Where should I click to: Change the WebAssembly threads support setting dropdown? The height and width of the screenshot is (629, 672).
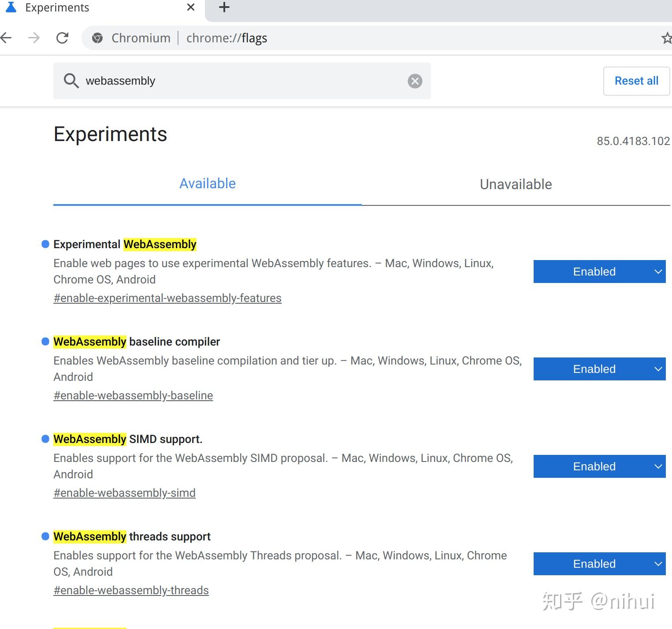click(x=599, y=564)
